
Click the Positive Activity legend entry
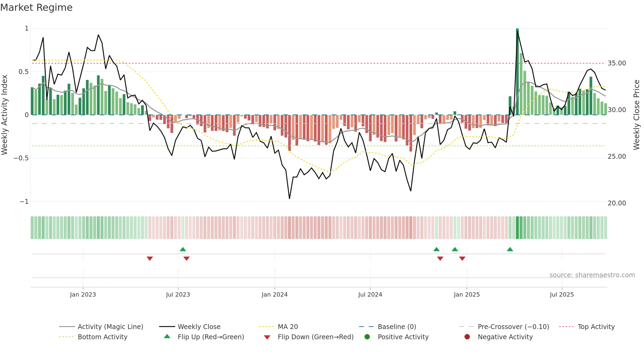point(397,337)
